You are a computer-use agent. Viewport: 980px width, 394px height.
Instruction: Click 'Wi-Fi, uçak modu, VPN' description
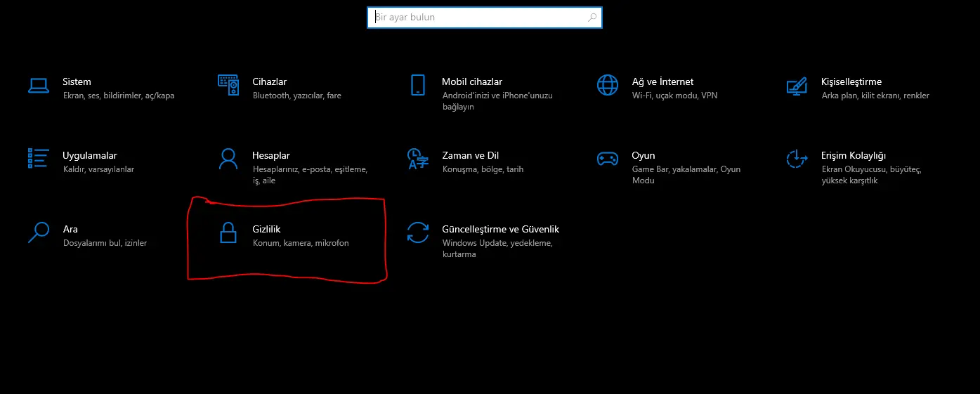675,96
